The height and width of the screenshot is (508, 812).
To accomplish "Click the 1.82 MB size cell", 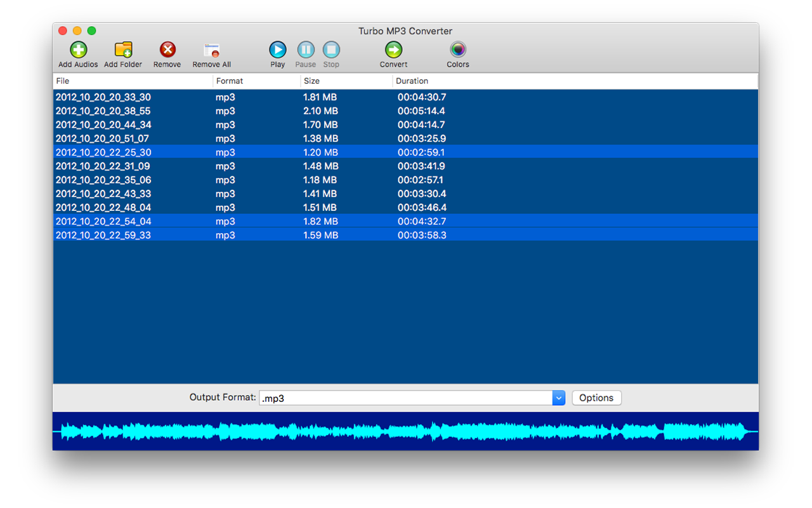I will [320, 222].
